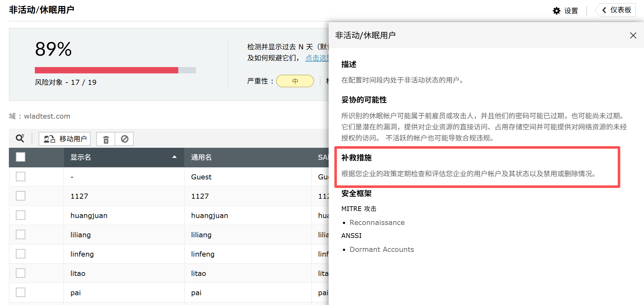Click the trash delete icon in toolbar
Screen dimensions: 644x305
pos(106,139)
